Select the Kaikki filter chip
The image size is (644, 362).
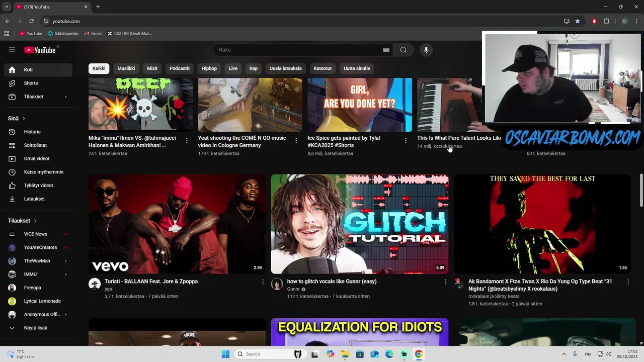click(x=99, y=68)
